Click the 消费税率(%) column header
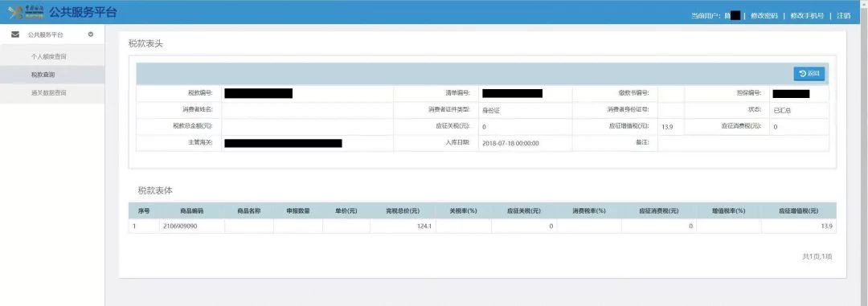This screenshot has height=306, width=868. click(589, 210)
